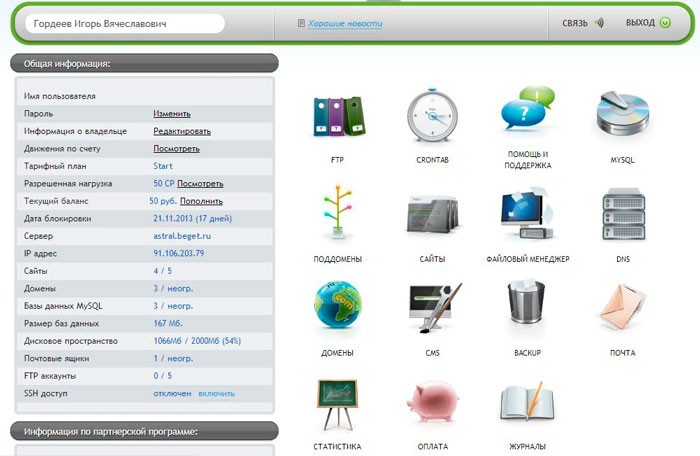Open the FTP binders icon

point(336,119)
